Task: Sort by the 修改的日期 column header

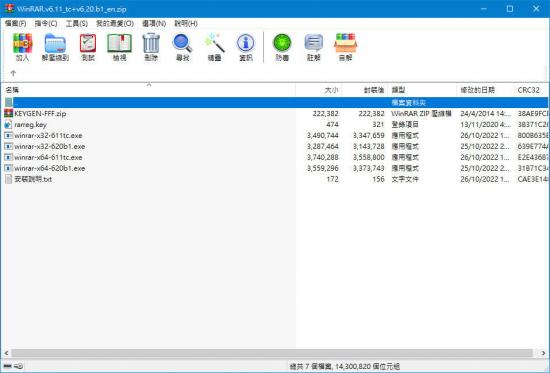Action: coord(485,90)
